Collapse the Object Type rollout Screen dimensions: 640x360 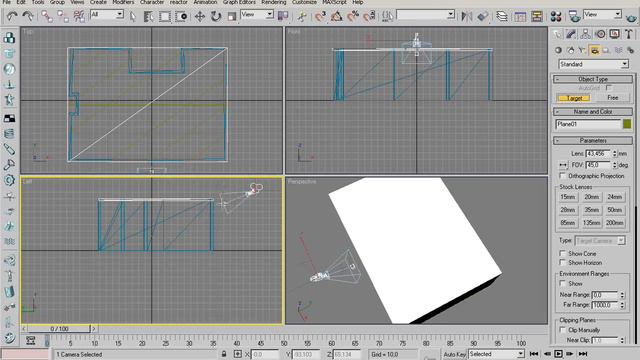click(593, 79)
